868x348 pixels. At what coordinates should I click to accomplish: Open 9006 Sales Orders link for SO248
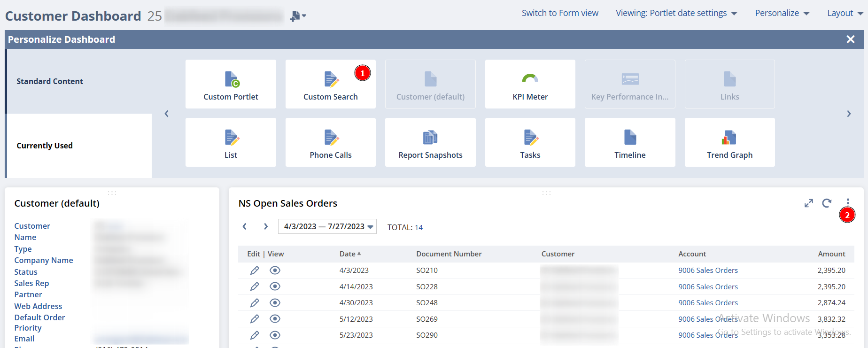click(708, 302)
